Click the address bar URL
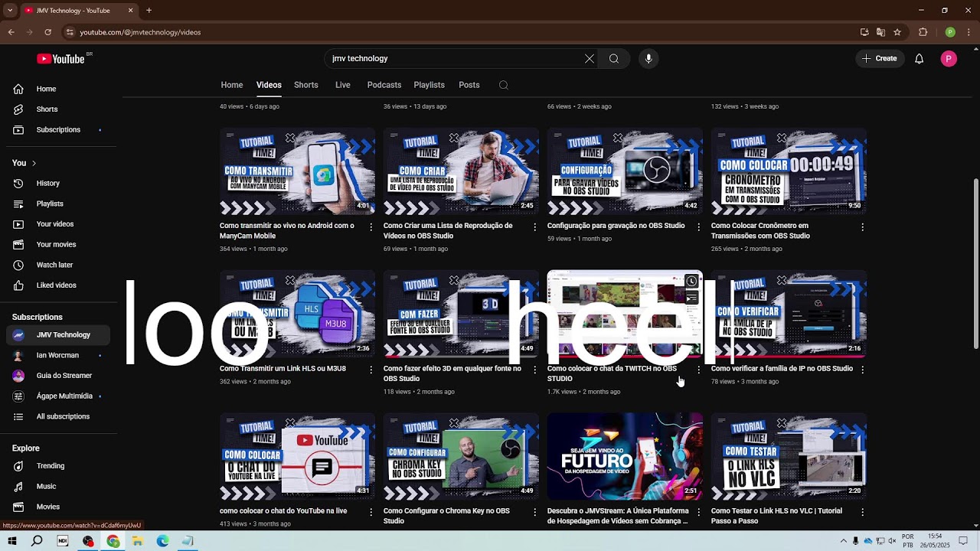 tap(140, 32)
